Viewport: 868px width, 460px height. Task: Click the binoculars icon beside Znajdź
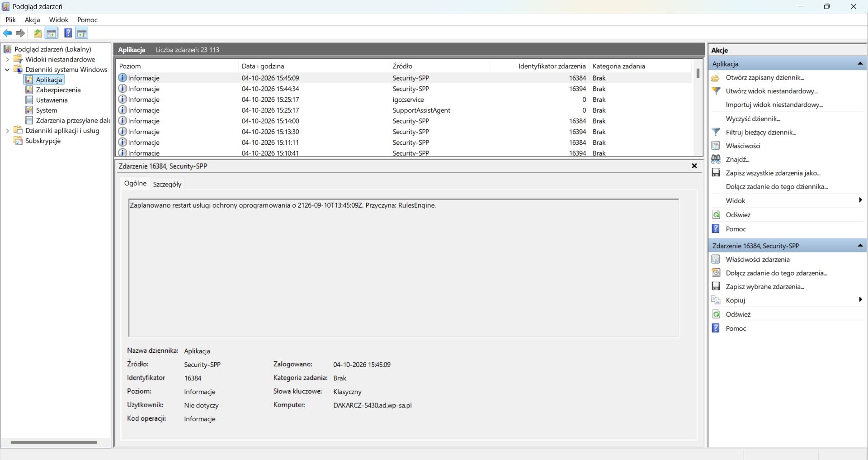click(716, 159)
